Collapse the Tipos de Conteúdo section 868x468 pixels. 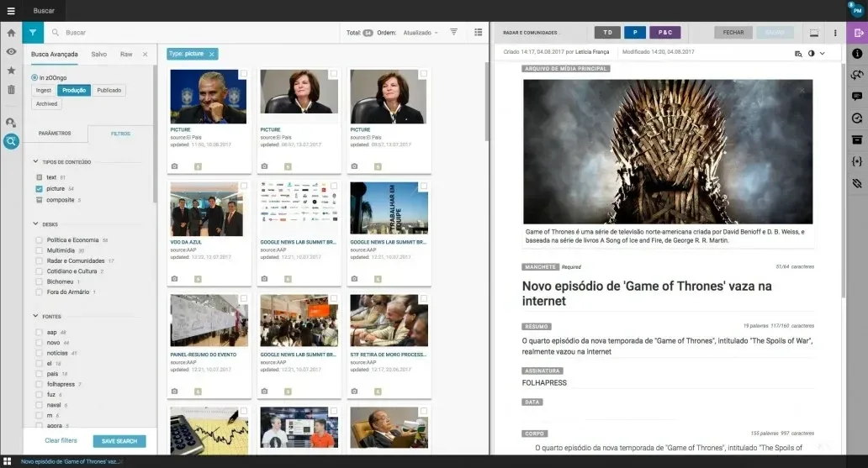35,161
